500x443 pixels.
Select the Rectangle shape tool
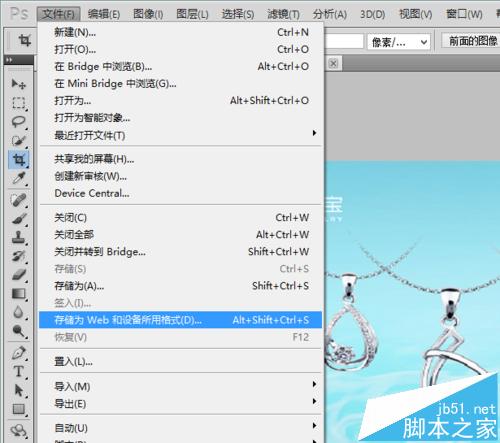(19, 409)
